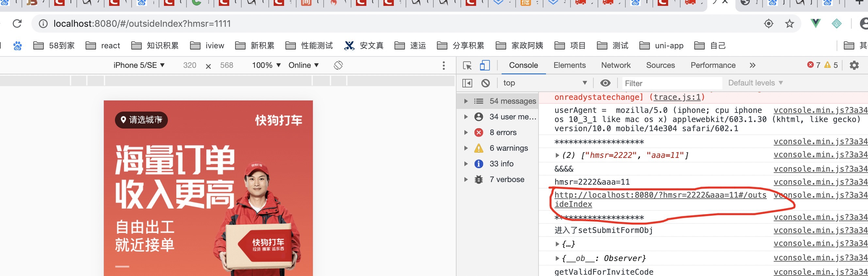Viewport: 868px width, 276px height.
Task: Select the 7 verbose bug icon
Action: pyautogui.click(x=478, y=179)
